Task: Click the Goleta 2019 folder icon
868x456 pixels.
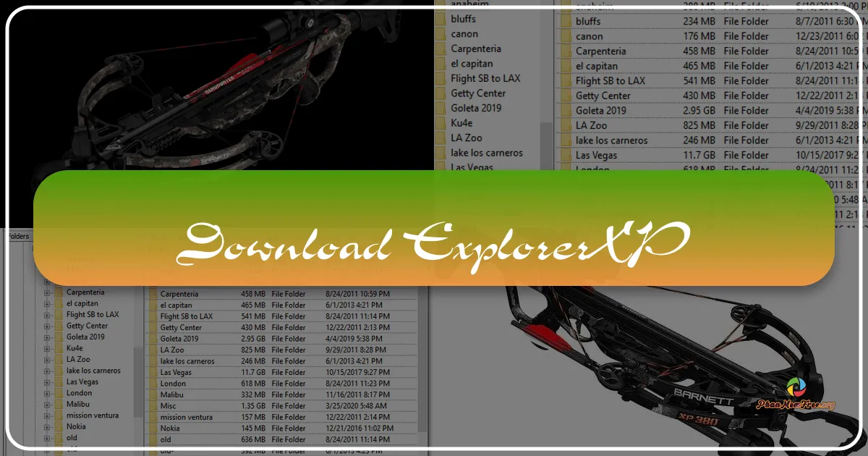Action: [x=440, y=108]
